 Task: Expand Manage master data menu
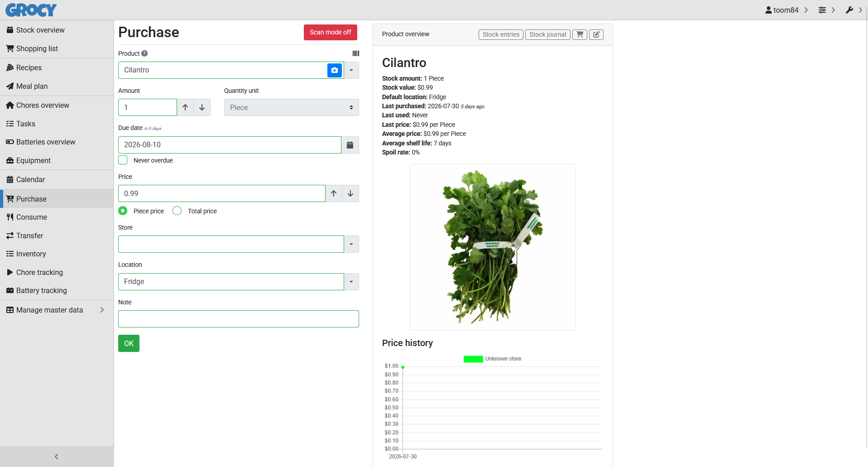pyautogui.click(x=57, y=310)
